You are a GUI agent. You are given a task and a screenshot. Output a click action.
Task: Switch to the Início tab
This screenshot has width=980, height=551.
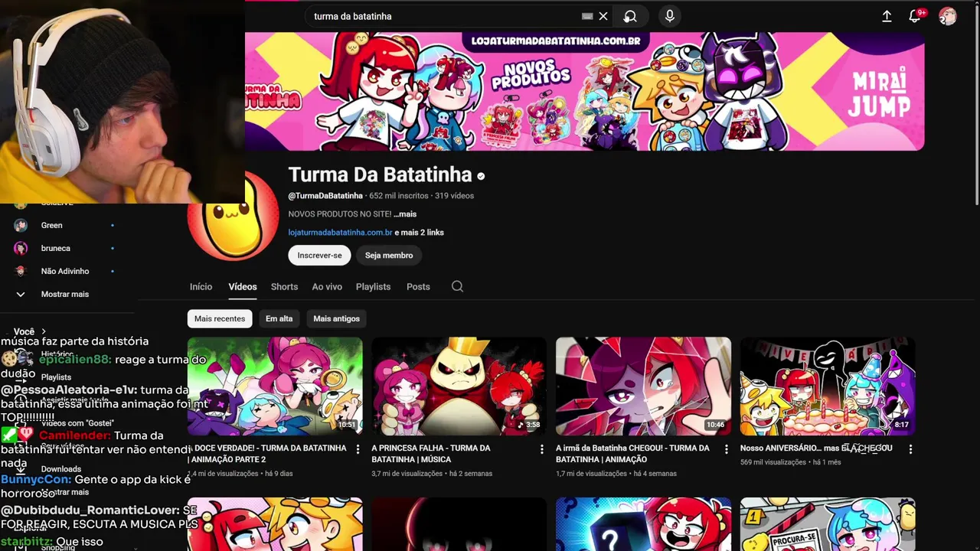[201, 286]
